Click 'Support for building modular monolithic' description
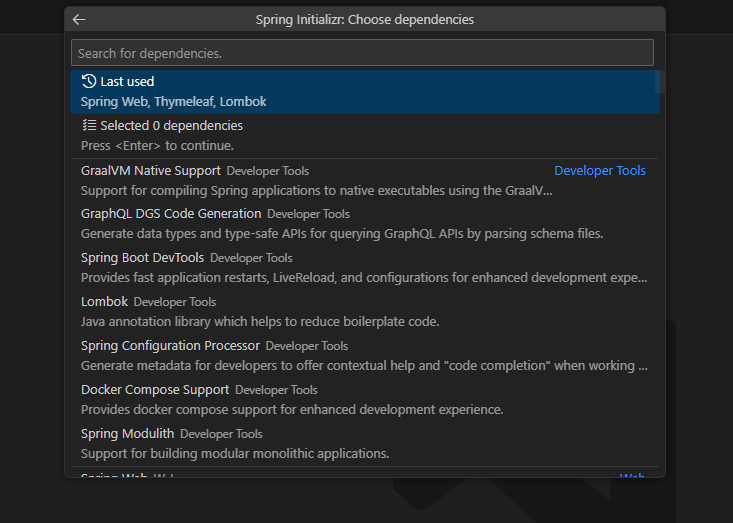 [235, 453]
